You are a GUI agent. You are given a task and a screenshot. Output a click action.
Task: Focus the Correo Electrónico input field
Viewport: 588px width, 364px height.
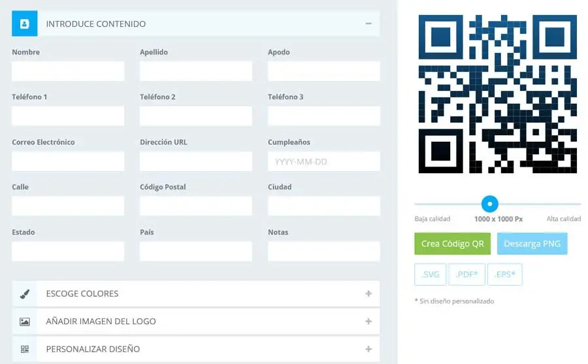(x=68, y=161)
